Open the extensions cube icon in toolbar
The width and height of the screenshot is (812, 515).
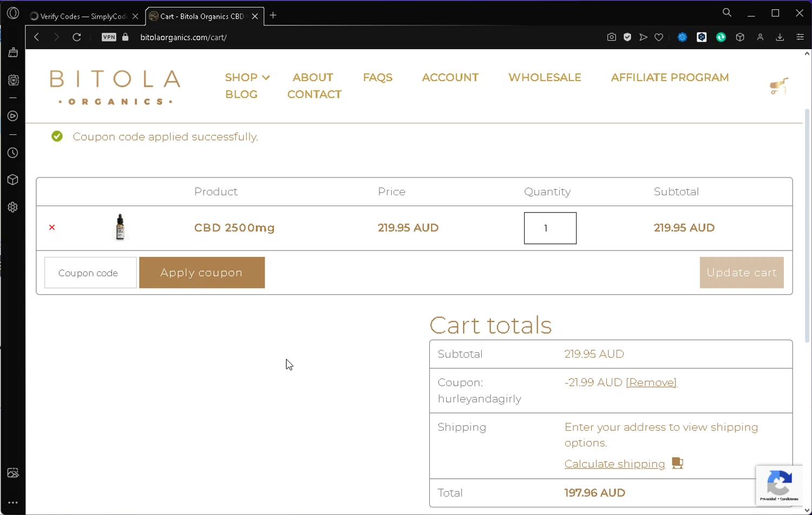740,37
